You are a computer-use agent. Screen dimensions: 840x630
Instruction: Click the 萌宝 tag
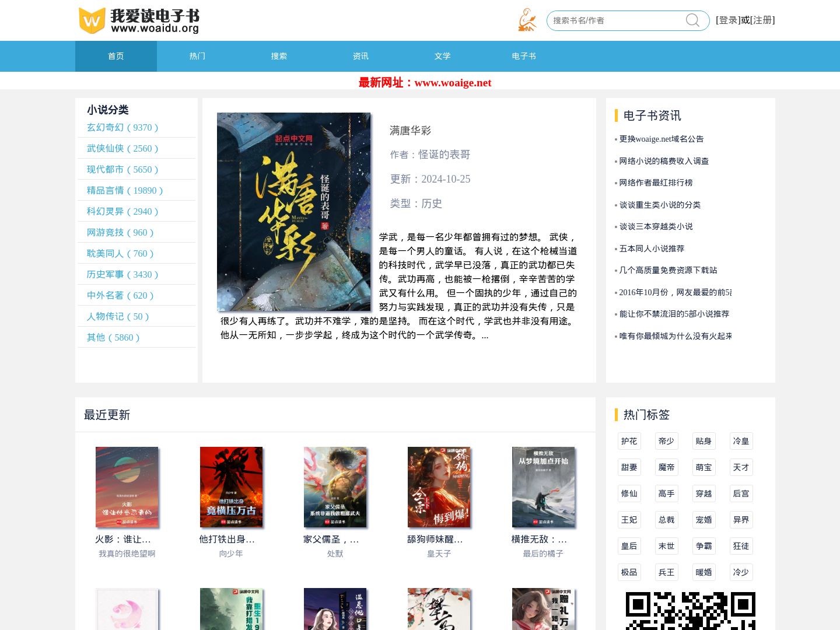[703, 467]
